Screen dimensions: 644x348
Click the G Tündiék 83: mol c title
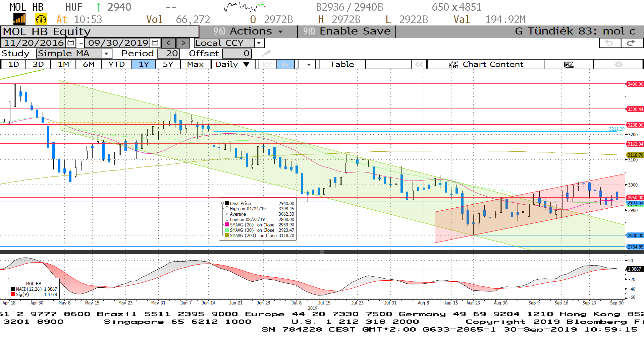point(575,31)
